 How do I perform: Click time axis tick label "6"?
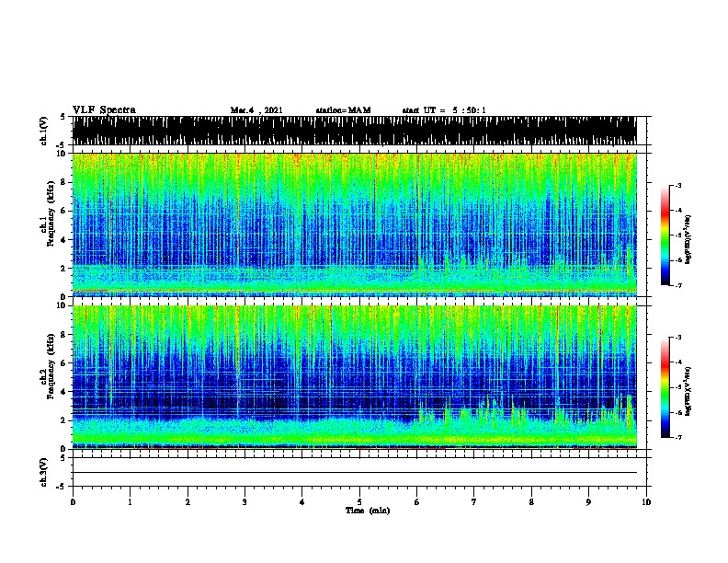pyautogui.click(x=417, y=502)
